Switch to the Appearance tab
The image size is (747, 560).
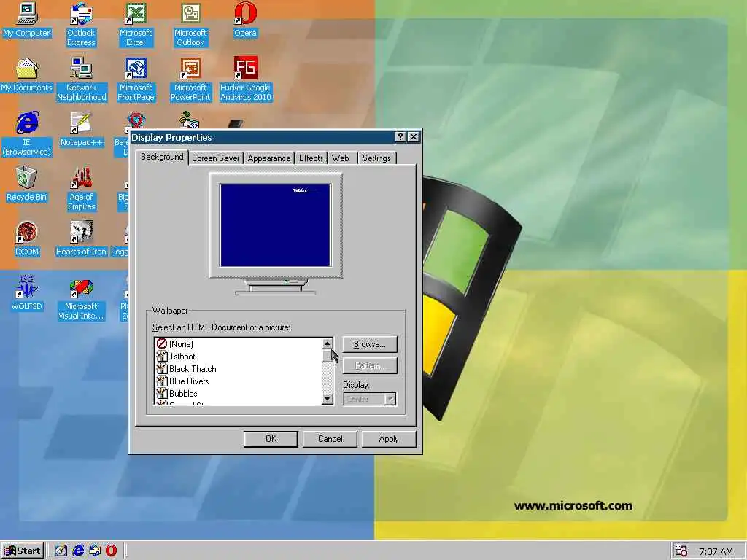click(268, 158)
